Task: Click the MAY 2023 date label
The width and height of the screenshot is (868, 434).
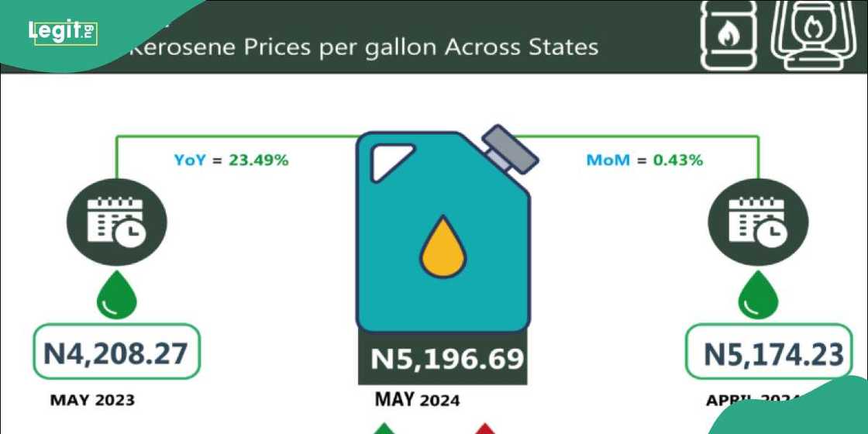Action: point(92,401)
